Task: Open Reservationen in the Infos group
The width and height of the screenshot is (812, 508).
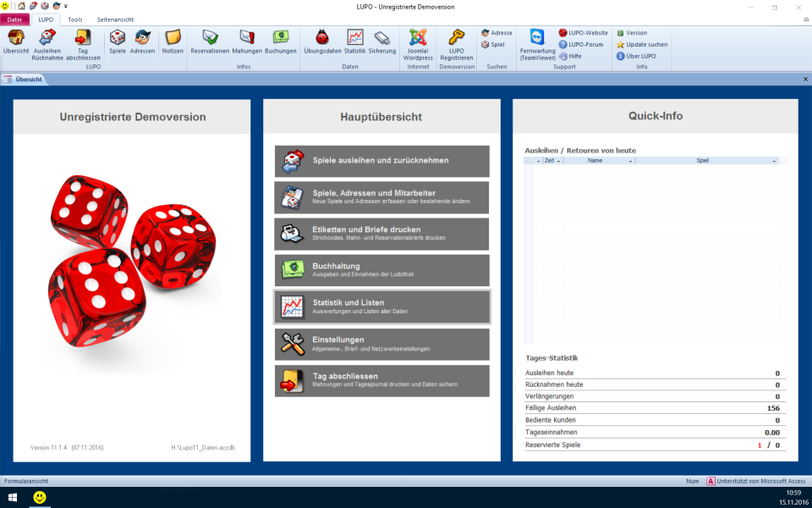Action: [x=210, y=42]
